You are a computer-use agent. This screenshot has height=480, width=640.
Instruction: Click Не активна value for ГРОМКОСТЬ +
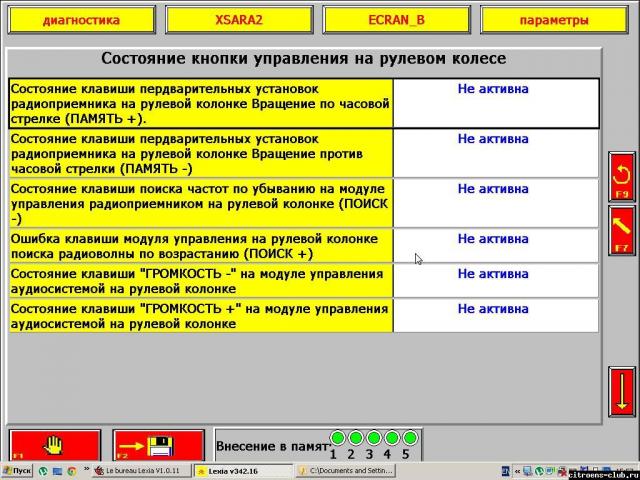coord(493,309)
